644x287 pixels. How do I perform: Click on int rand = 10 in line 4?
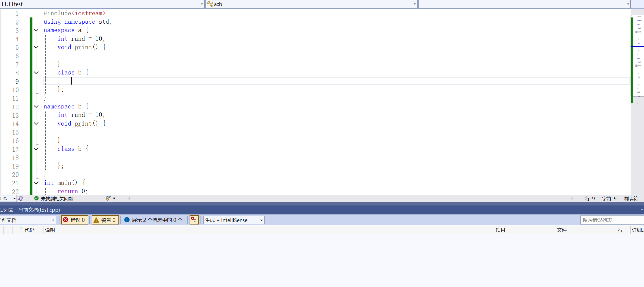[81, 39]
